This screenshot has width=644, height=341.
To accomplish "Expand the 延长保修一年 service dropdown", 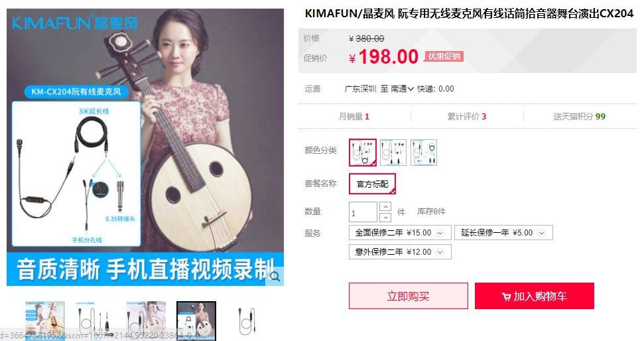I will [x=503, y=233].
